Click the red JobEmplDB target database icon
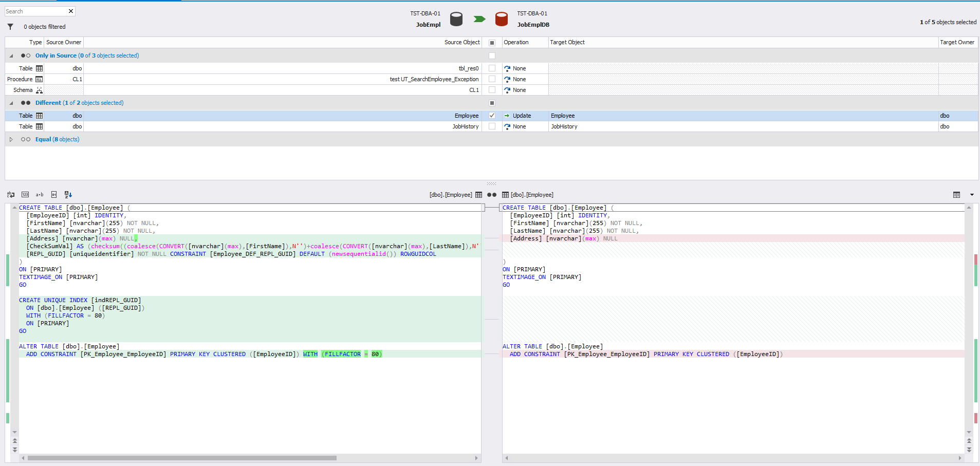Screen dimensions: 980x466 (x=502, y=19)
